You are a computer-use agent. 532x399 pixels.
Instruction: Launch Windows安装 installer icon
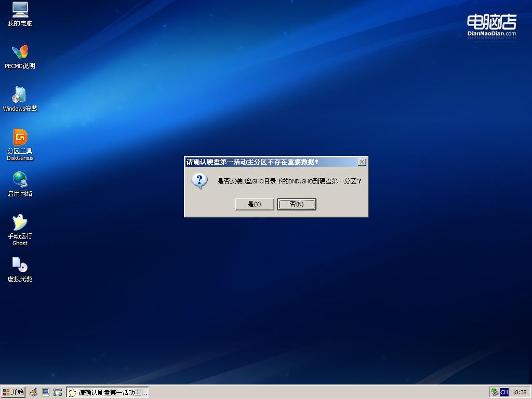coord(20,98)
